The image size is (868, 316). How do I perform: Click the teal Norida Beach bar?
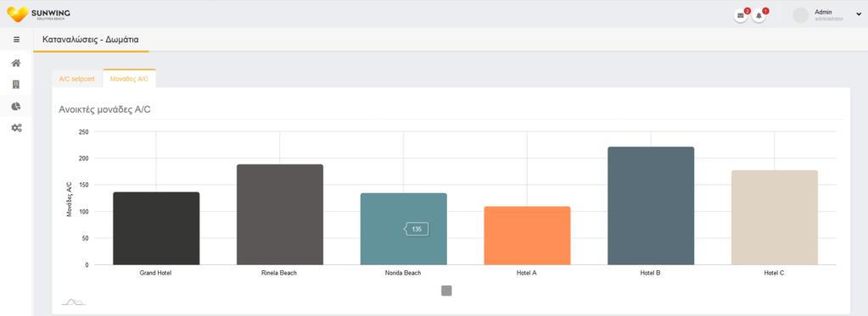point(404,229)
